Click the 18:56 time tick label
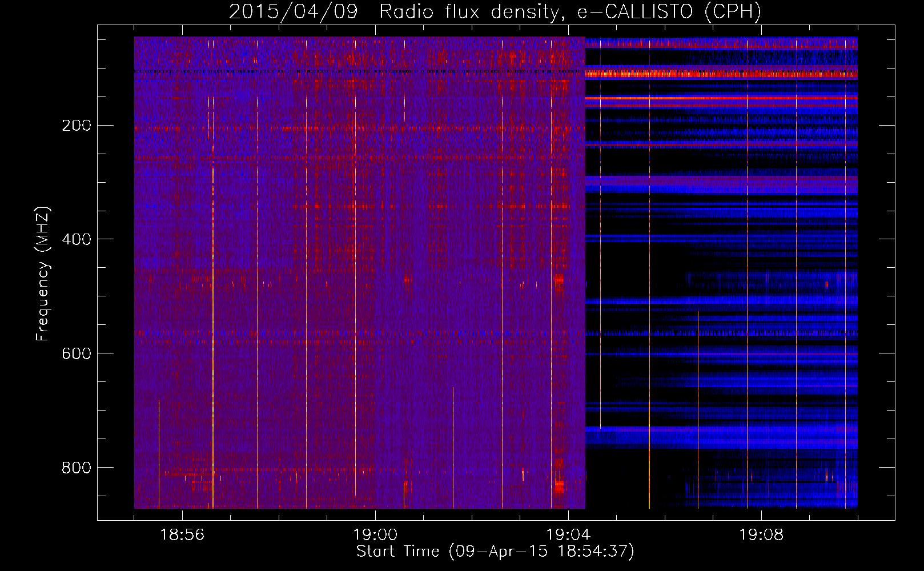Image resolution: width=924 pixels, height=571 pixels. pyautogui.click(x=182, y=535)
